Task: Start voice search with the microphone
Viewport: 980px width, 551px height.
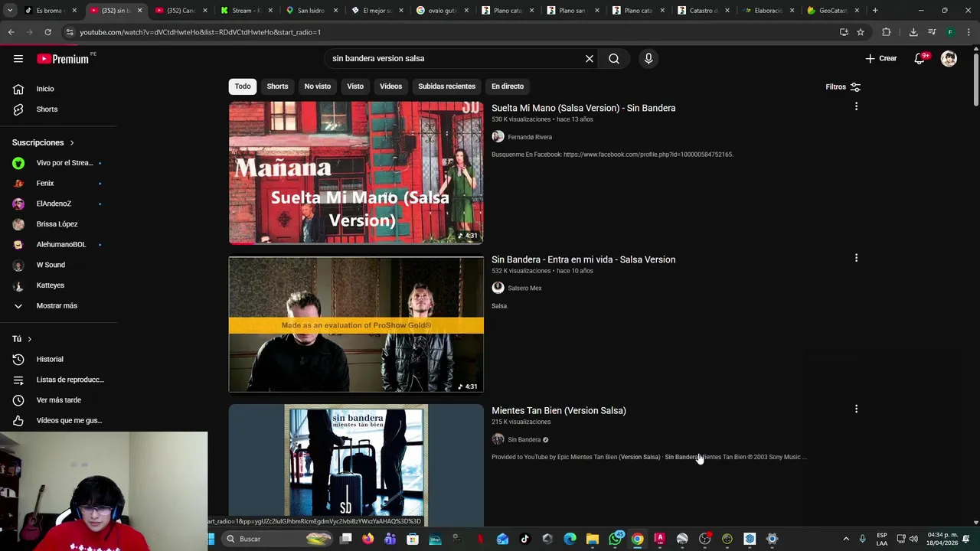Action: [x=648, y=58]
